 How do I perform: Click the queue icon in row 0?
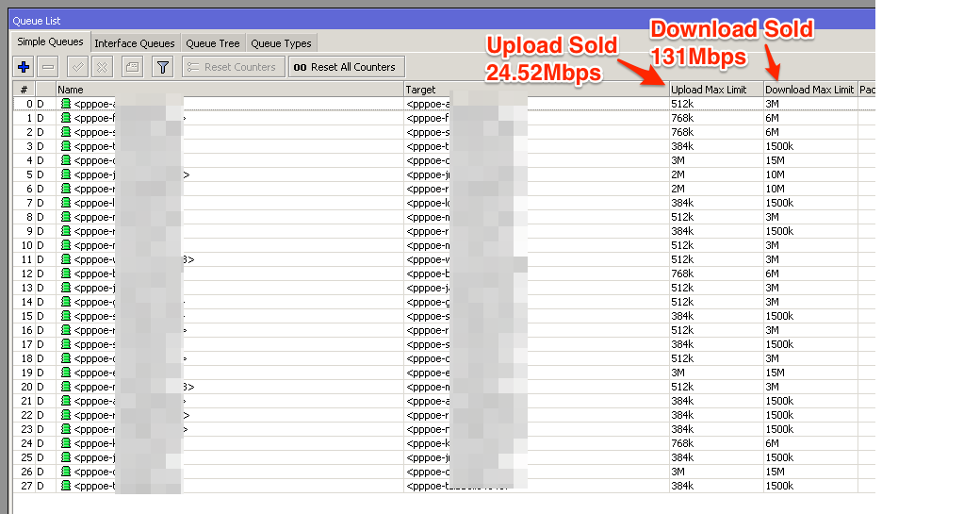pyautogui.click(x=66, y=103)
